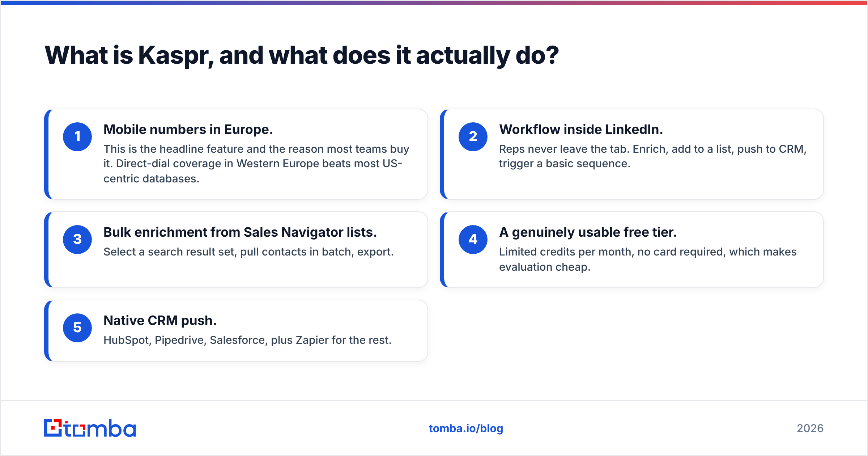Viewport: 868px width, 456px height.
Task: Click the number 4 circle badge
Action: click(x=473, y=240)
